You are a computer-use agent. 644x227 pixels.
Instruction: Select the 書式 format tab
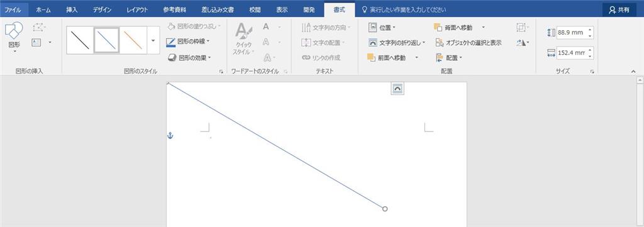pos(339,9)
